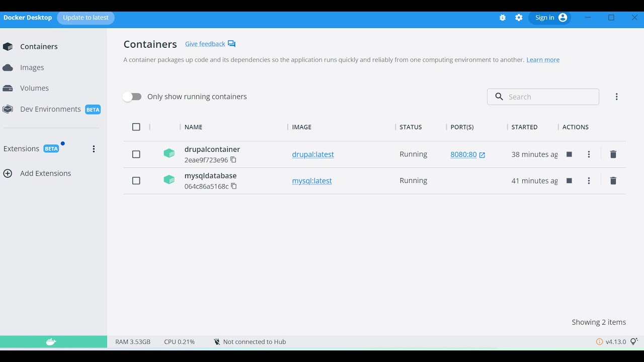This screenshot has width=644, height=362.
Task: Sort by STATUS column header
Action: (411, 127)
